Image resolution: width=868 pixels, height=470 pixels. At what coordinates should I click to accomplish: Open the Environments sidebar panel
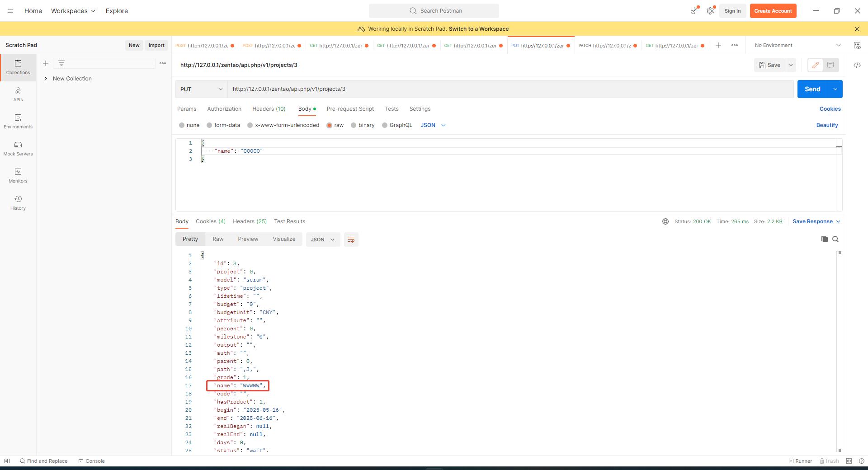tap(18, 122)
